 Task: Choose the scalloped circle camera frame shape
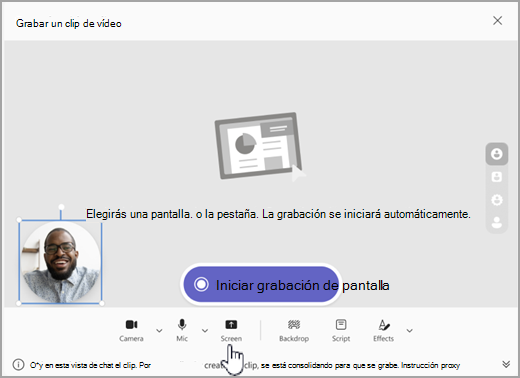point(497,200)
